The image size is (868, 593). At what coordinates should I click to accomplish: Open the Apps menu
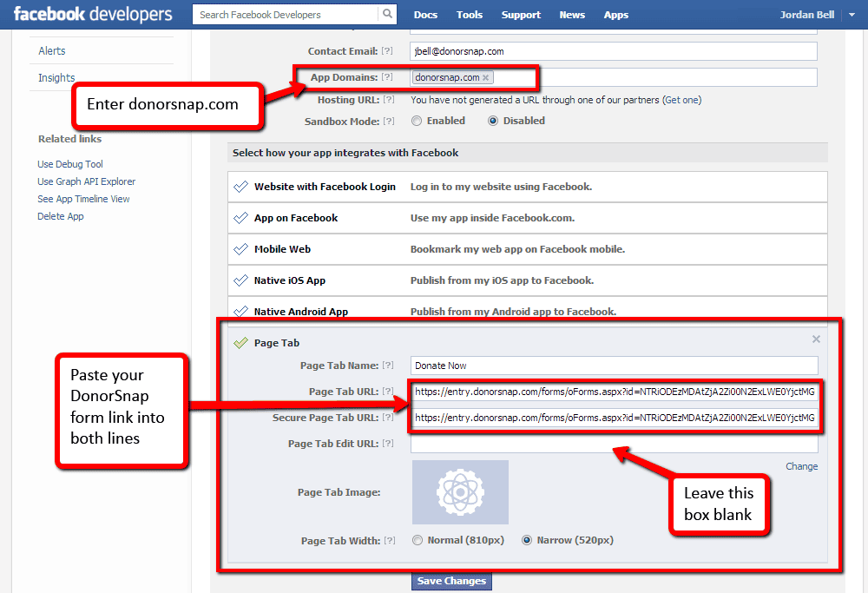click(x=616, y=15)
